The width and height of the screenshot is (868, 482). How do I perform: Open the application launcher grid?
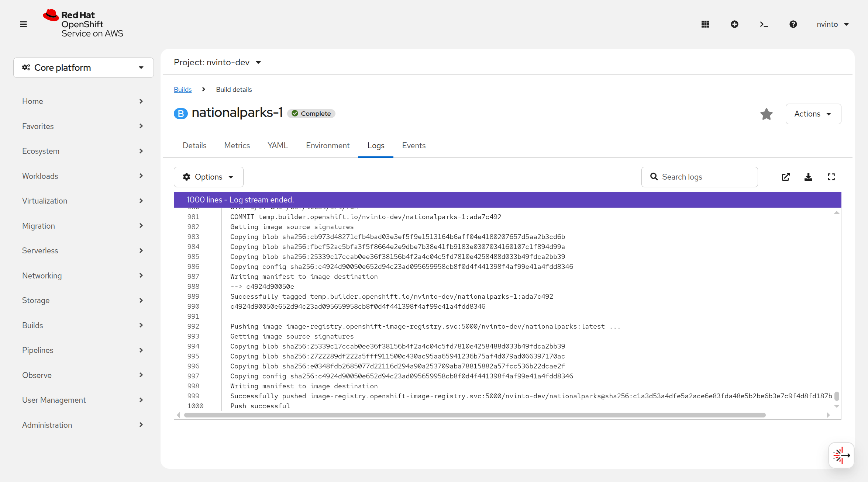coord(705,24)
